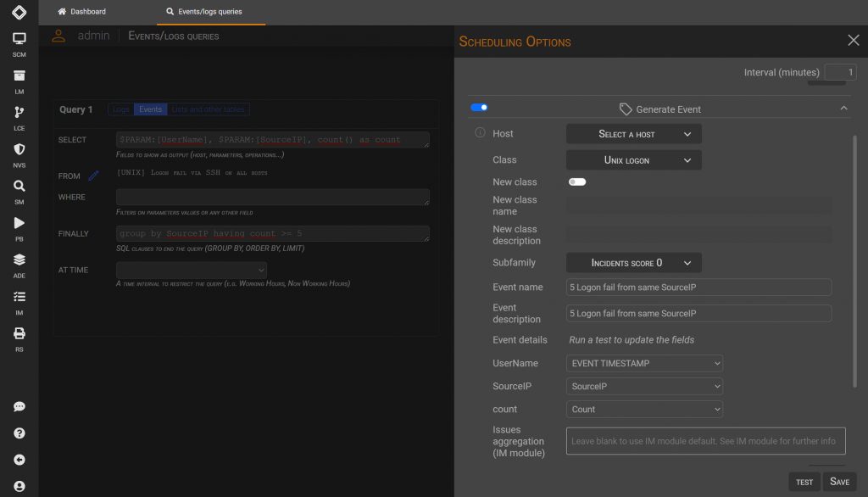Click the admin user avatar icon
Image resolution: width=868 pixels, height=497 pixels.
pyautogui.click(x=58, y=36)
